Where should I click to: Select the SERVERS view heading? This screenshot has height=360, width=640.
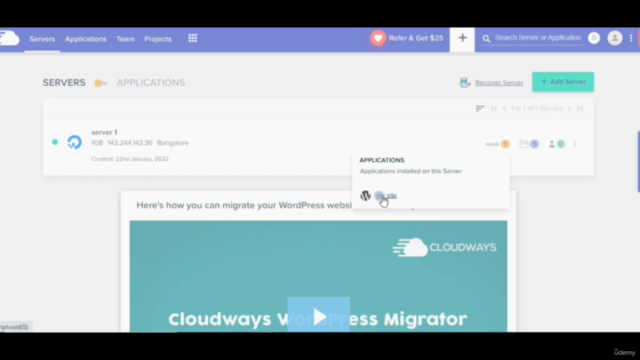click(x=64, y=83)
